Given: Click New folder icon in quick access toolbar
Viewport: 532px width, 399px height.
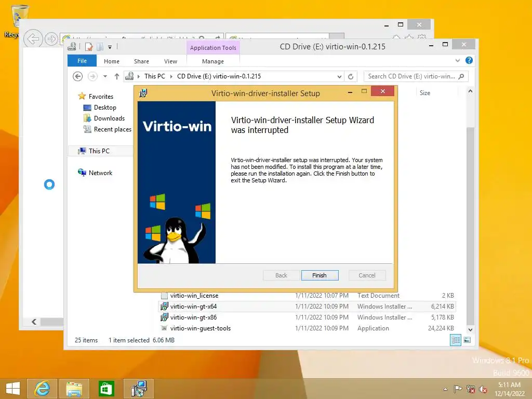Looking at the screenshot, I should coord(100,47).
